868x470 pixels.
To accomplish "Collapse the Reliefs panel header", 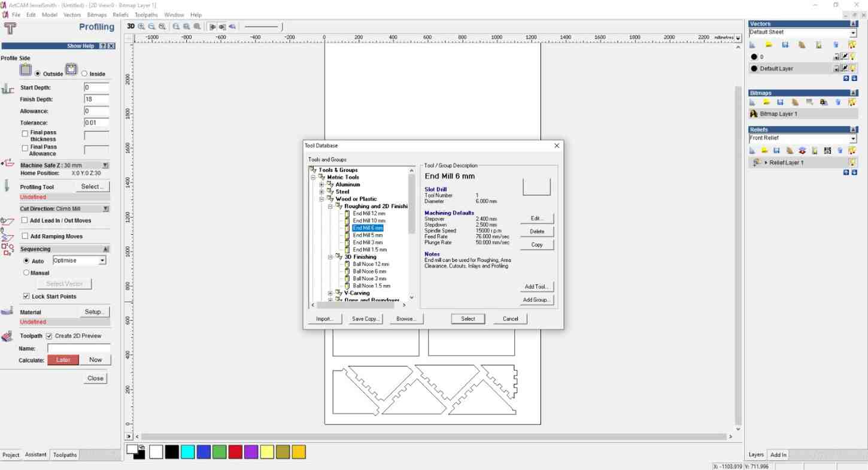I will pos(854,129).
